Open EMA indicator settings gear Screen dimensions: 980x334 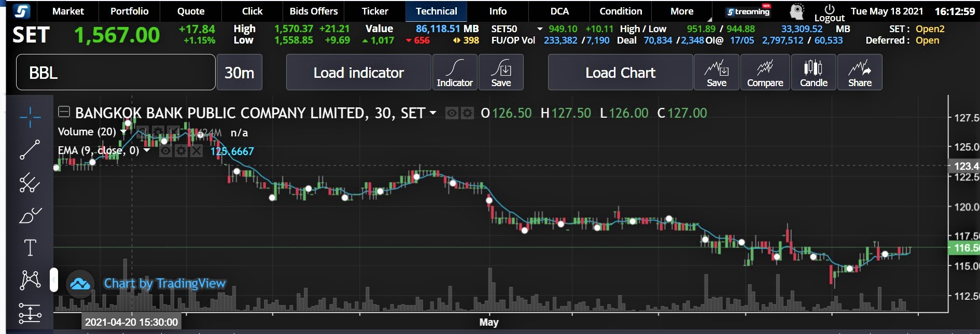pos(181,151)
